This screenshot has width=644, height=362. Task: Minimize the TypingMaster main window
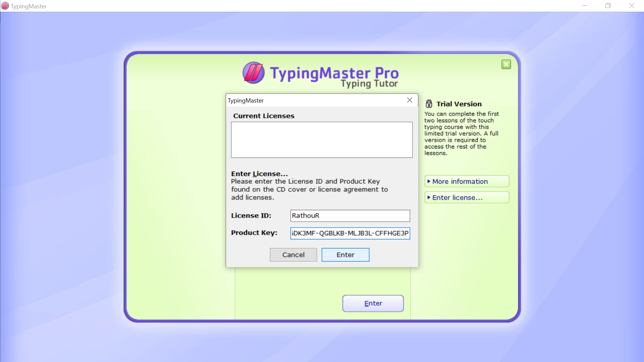point(585,6)
